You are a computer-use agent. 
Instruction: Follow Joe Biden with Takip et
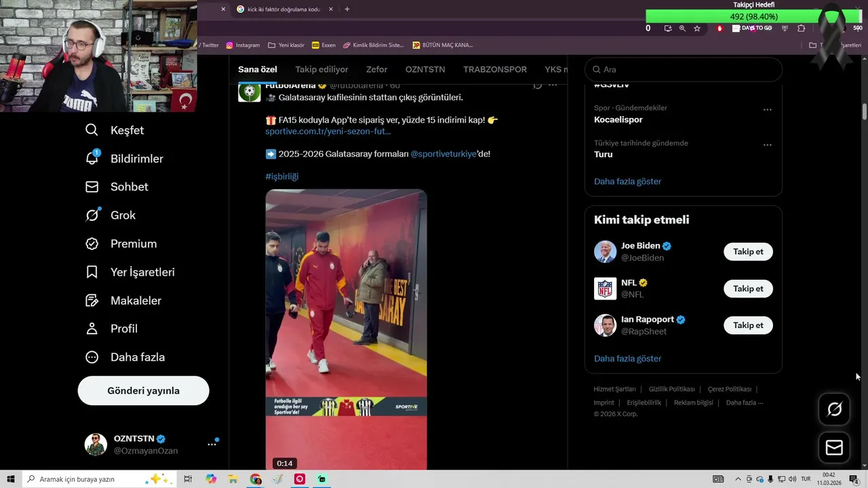[748, 251]
